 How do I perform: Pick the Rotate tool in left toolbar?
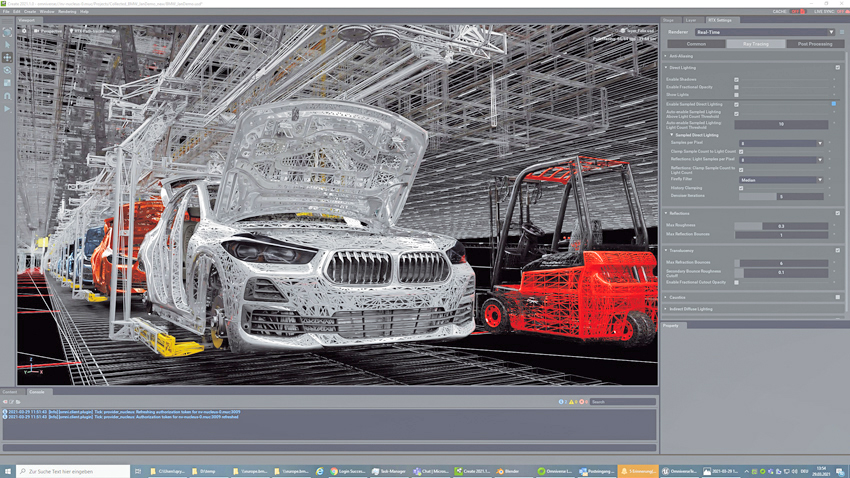7,70
